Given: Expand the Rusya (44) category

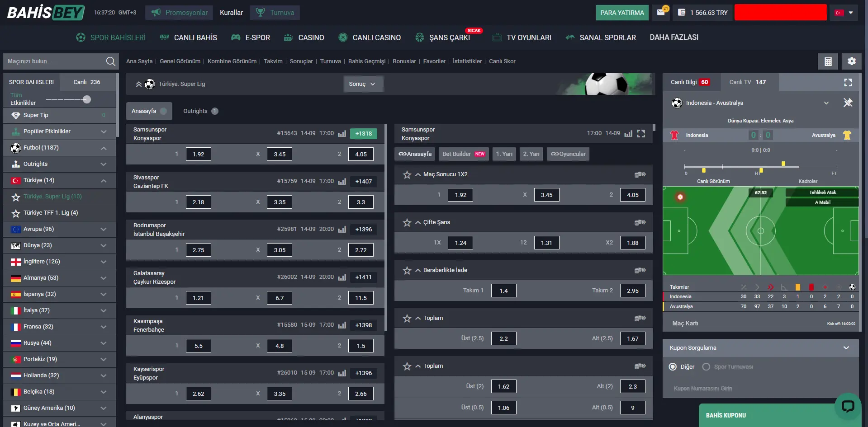Looking at the screenshot, I should click(104, 343).
